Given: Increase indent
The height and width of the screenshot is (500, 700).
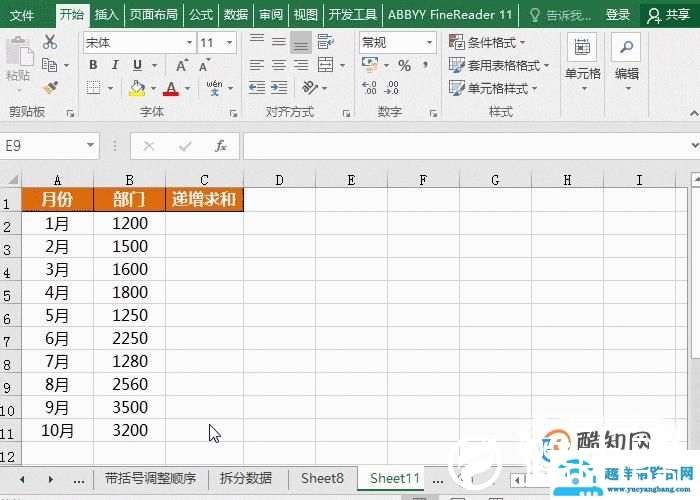Looking at the screenshot, I should click(279, 88).
